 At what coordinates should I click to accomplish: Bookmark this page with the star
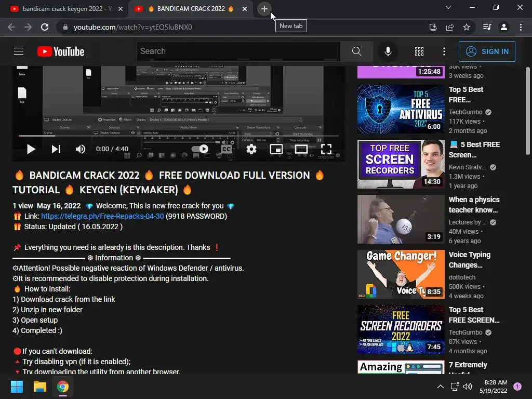467,27
